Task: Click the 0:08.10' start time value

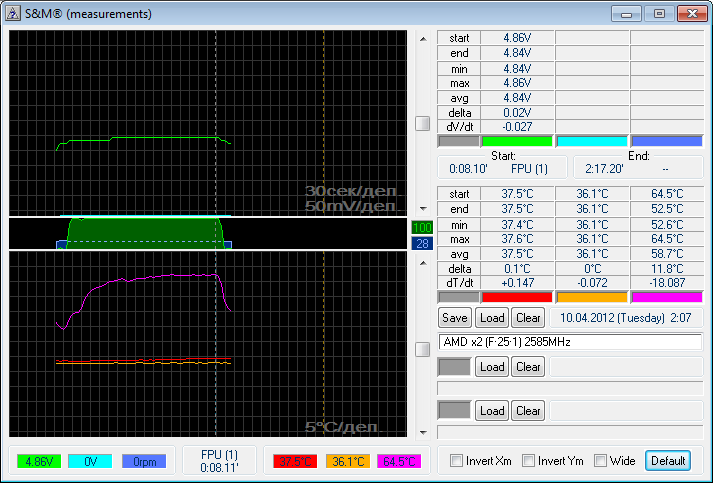Action: pyautogui.click(x=468, y=169)
